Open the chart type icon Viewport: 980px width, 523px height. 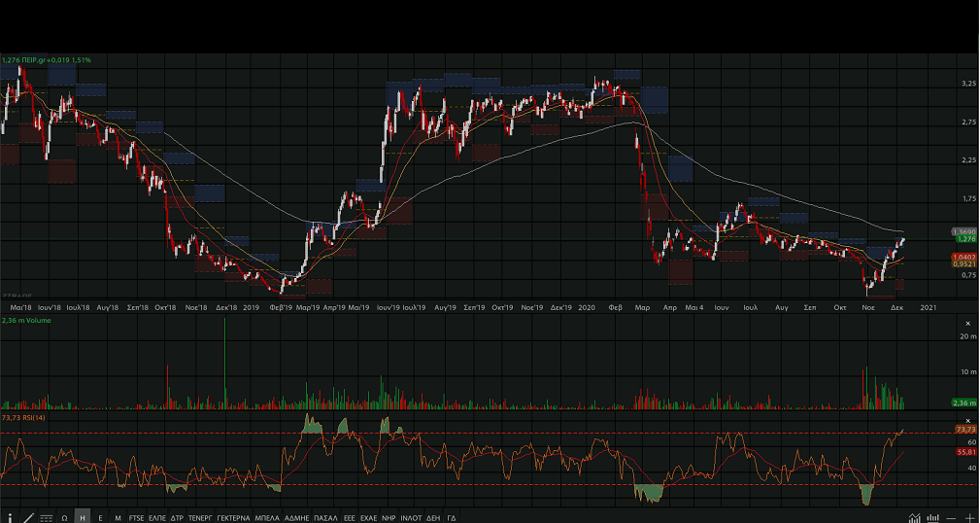pyautogui.click(x=914, y=517)
